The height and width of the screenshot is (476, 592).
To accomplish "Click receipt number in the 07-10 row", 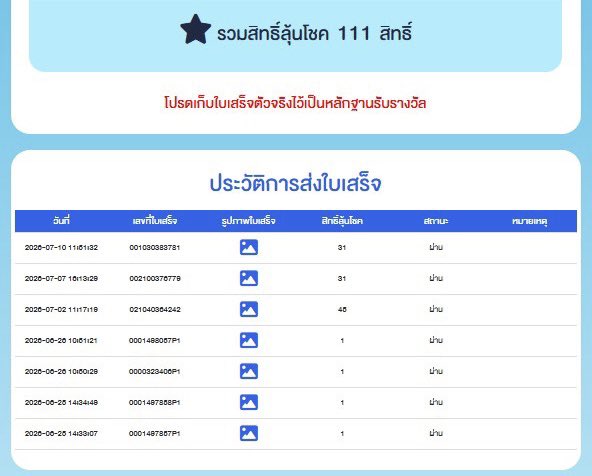I will tap(155, 248).
